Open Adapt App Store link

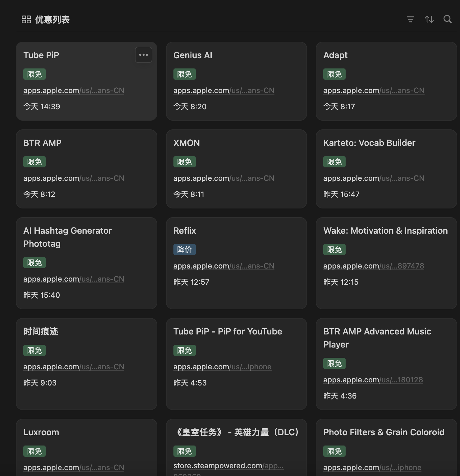pyautogui.click(x=374, y=91)
